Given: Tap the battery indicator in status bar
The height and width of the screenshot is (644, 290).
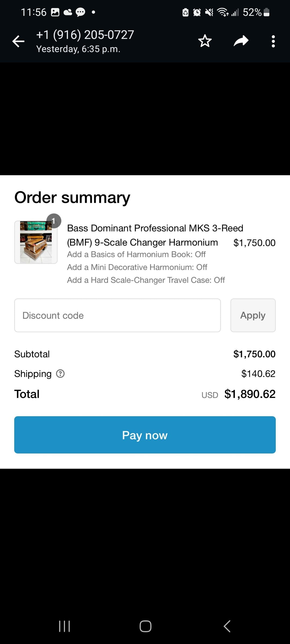Looking at the screenshot, I should pyautogui.click(x=266, y=12).
